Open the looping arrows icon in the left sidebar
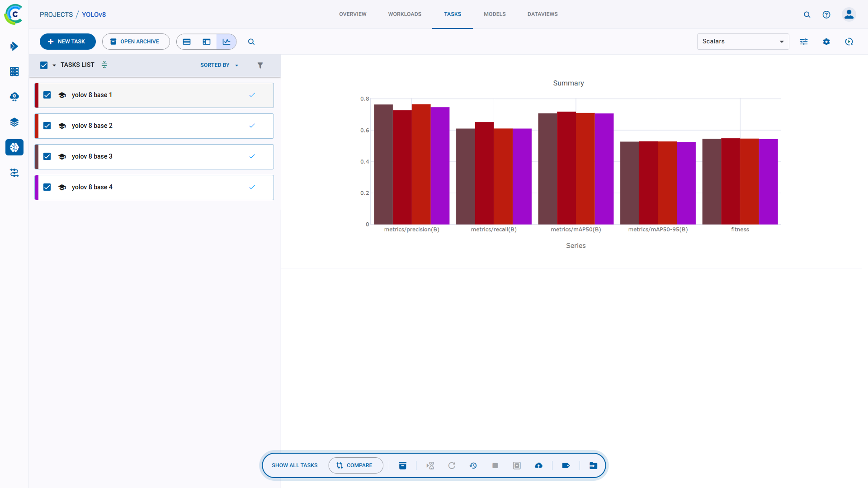Screen dimensions: 868x488 pos(14,173)
